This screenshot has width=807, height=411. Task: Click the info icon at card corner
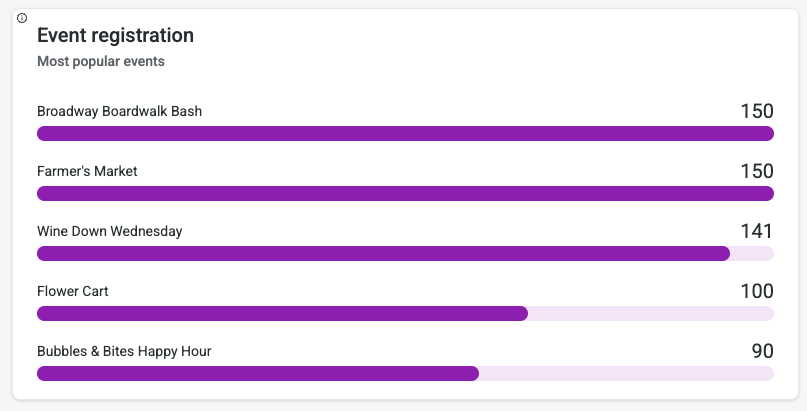click(x=22, y=18)
